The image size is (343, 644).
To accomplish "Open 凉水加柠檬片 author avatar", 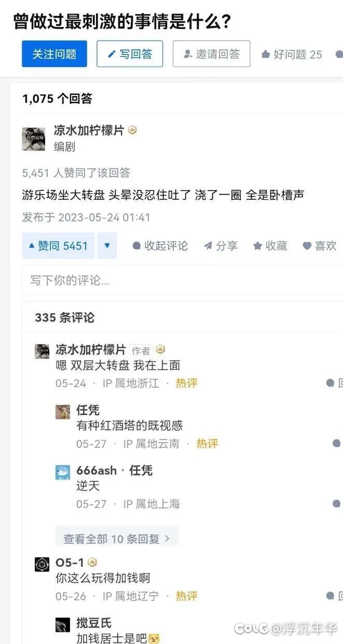I will point(33,139).
